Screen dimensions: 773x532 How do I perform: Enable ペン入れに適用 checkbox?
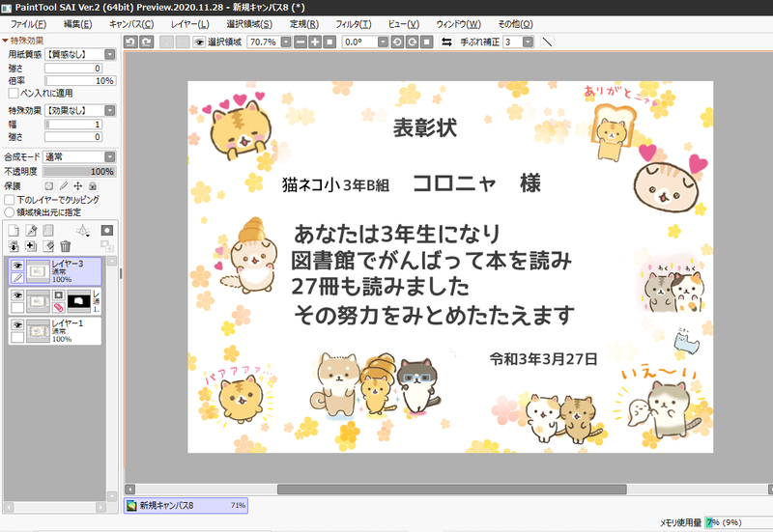(x=14, y=93)
